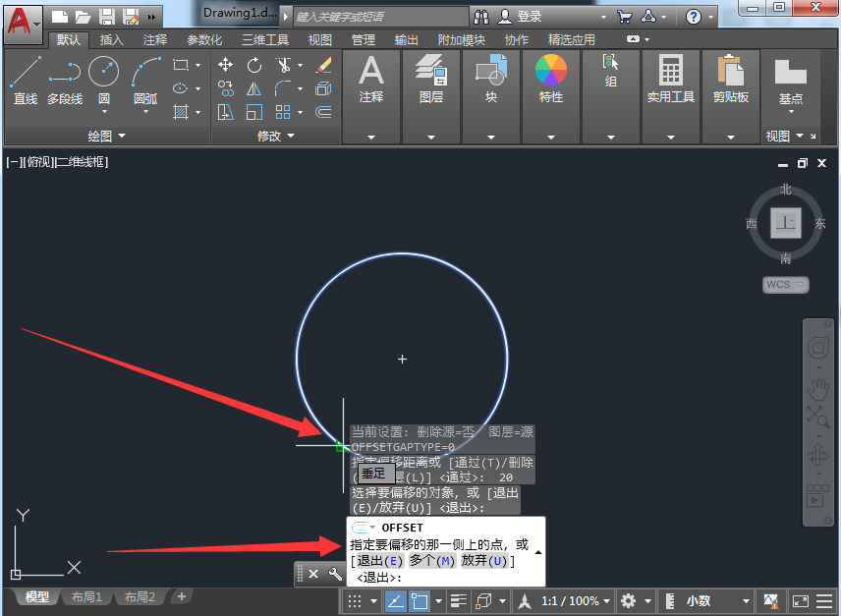Open the Layers (图层) panel
The height and width of the screenshot is (616, 841).
tap(431, 80)
